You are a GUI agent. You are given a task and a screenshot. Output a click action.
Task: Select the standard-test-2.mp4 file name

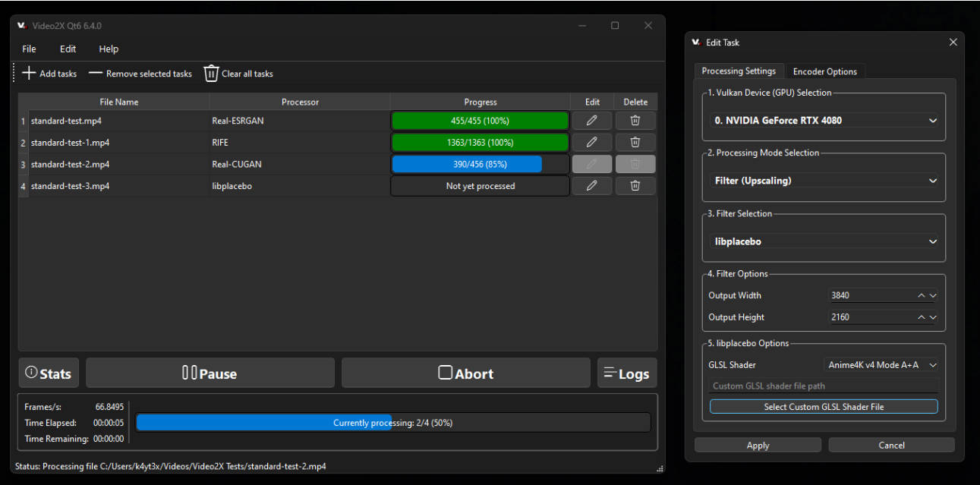coord(70,164)
